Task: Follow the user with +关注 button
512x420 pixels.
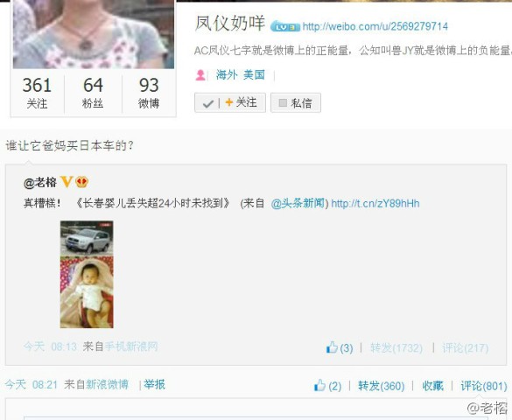Action: coord(241,102)
